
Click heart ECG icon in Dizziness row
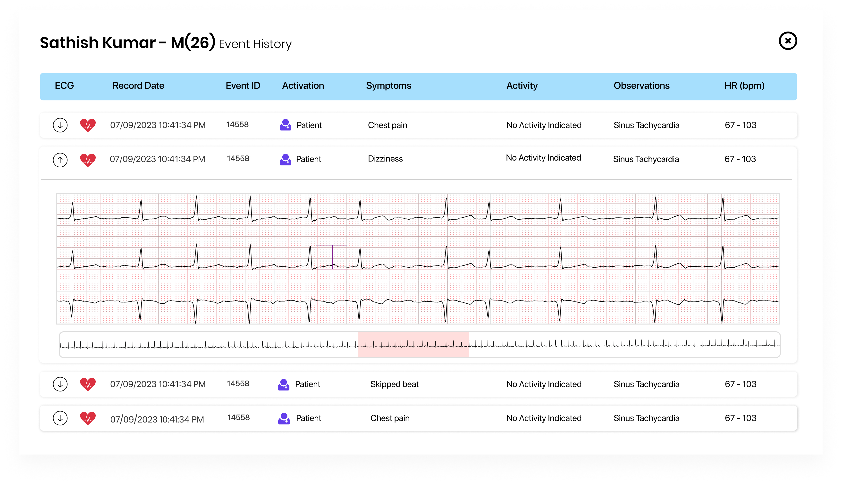[88, 159]
